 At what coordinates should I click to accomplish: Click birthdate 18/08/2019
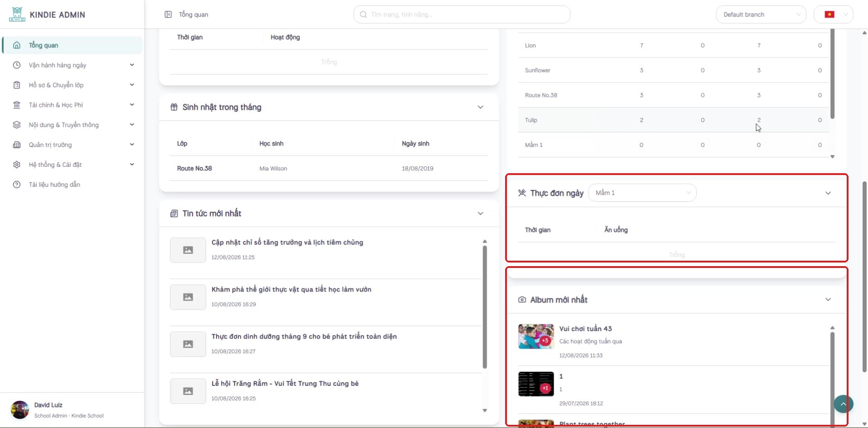pos(417,169)
